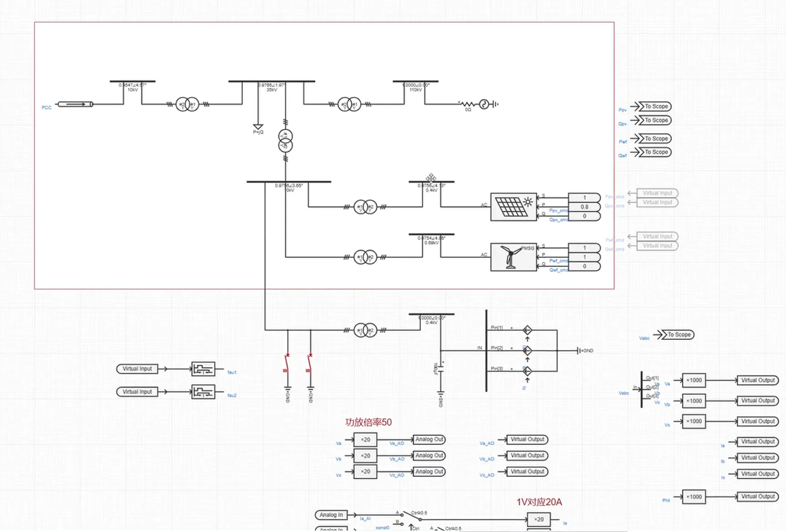Toggle the right fault breaker switch
Viewport: 786px width, 532px height.
(309, 363)
